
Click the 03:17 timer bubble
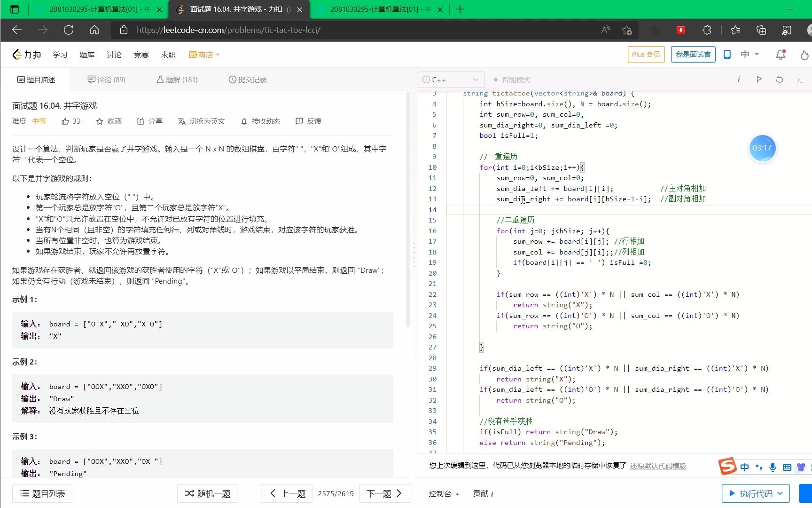coord(762,148)
